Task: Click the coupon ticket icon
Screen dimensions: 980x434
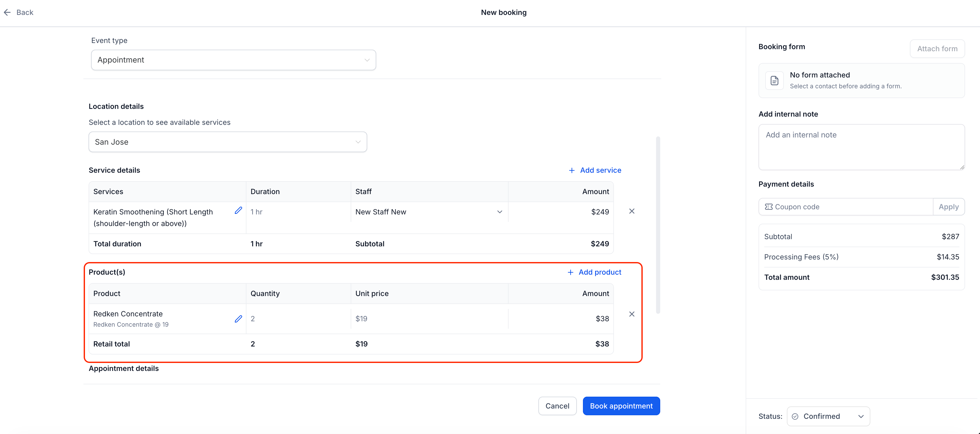Action: coord(769,206)
